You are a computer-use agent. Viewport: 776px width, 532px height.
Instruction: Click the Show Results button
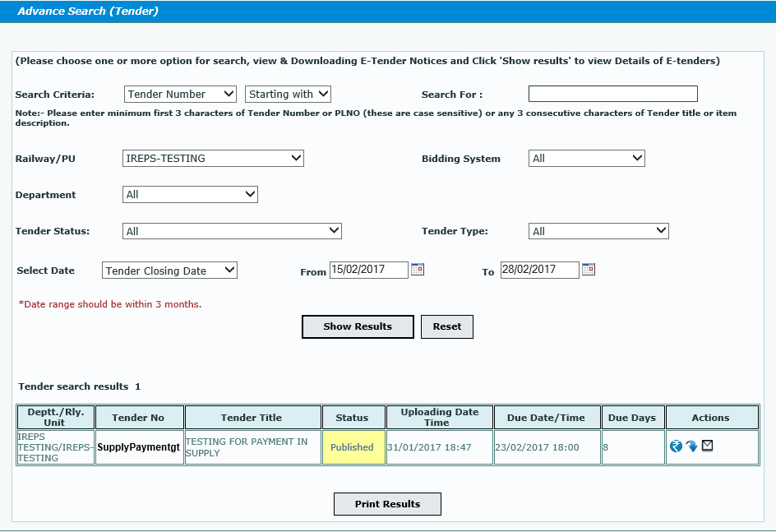tap(358, 326)
